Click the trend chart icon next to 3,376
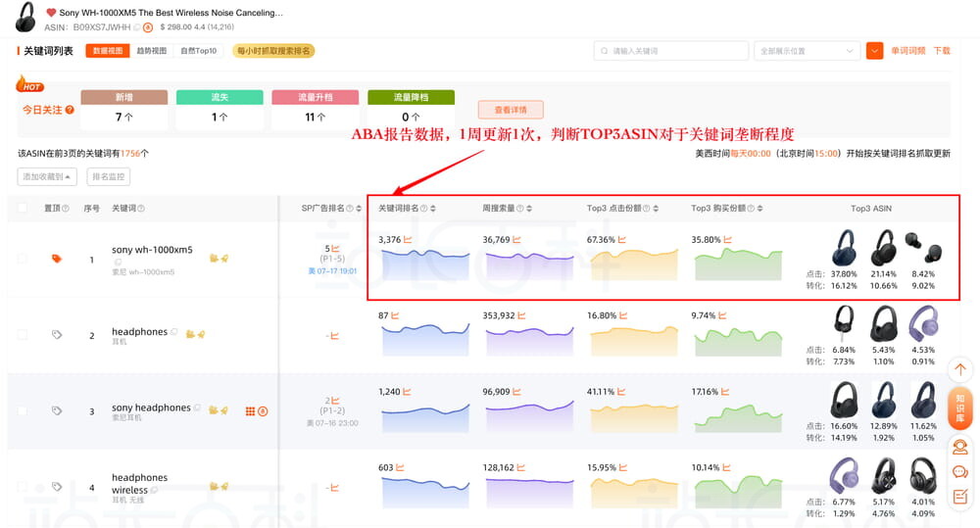 (407, 239)
